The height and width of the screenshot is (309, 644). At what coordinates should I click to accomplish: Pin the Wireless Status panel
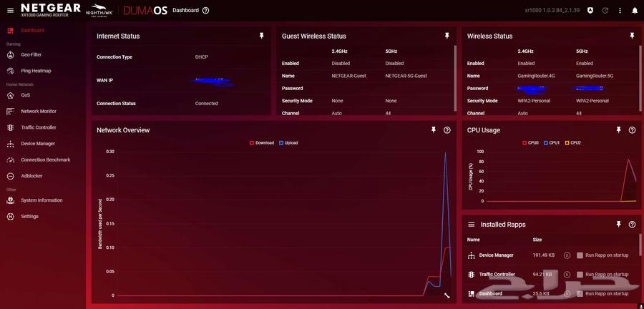[632, 36]
